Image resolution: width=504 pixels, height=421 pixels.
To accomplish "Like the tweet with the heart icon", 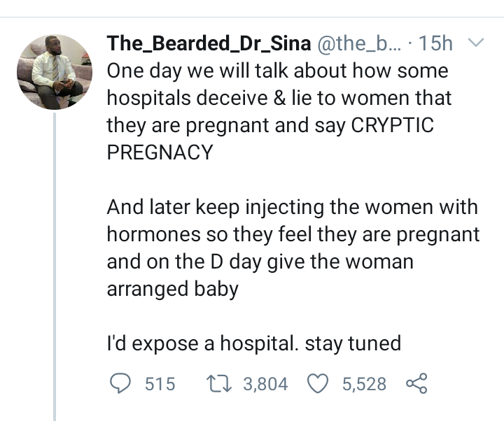I will pyautogui.click(x=318, y=383).
